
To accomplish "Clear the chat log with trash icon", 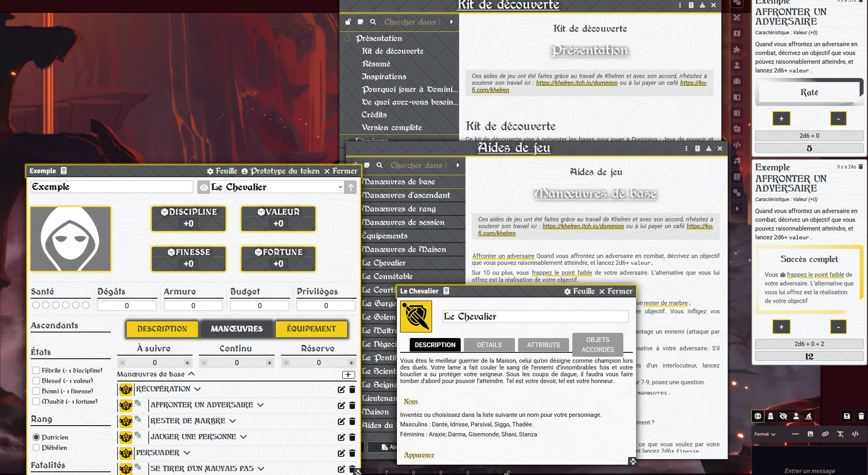I will pyautogui.click(x=861, y=416).
